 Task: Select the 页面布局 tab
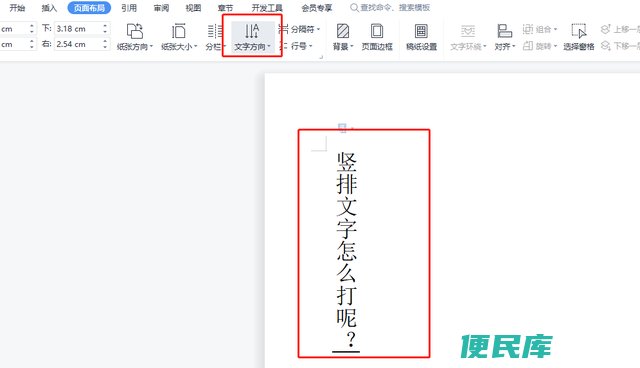click(x=89, y=8)
